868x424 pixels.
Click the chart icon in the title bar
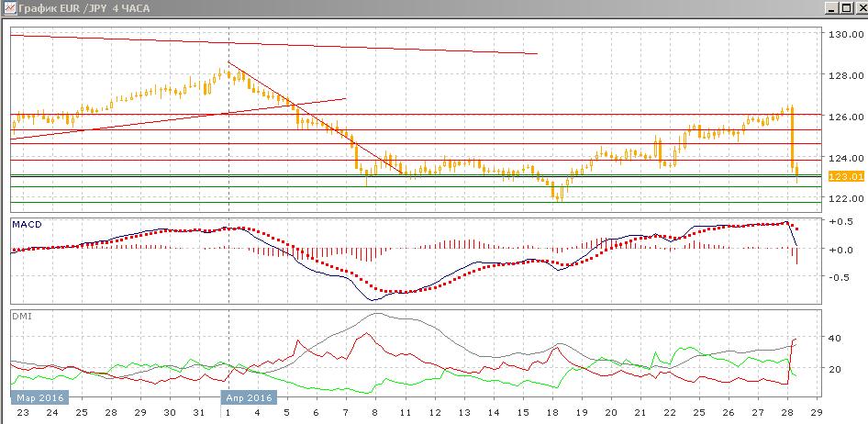9,7
